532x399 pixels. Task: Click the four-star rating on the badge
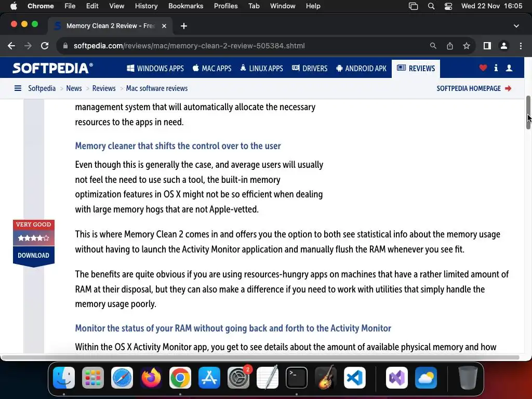34,238
